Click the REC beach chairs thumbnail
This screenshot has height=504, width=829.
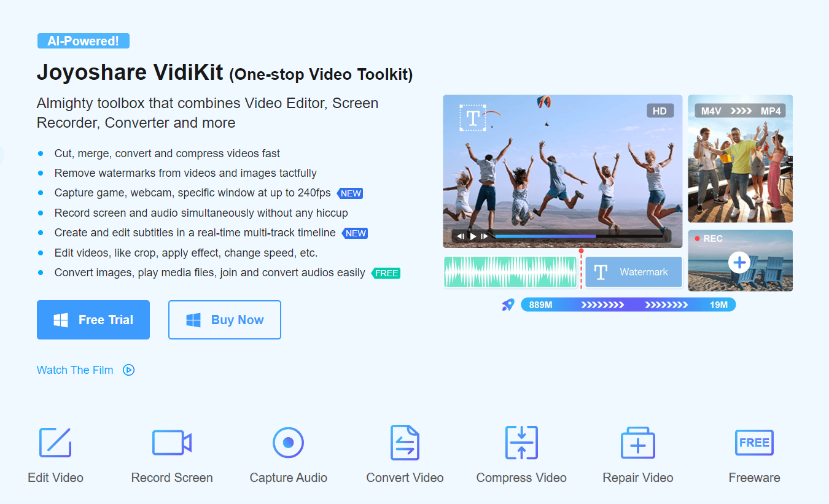click(740, 260)
